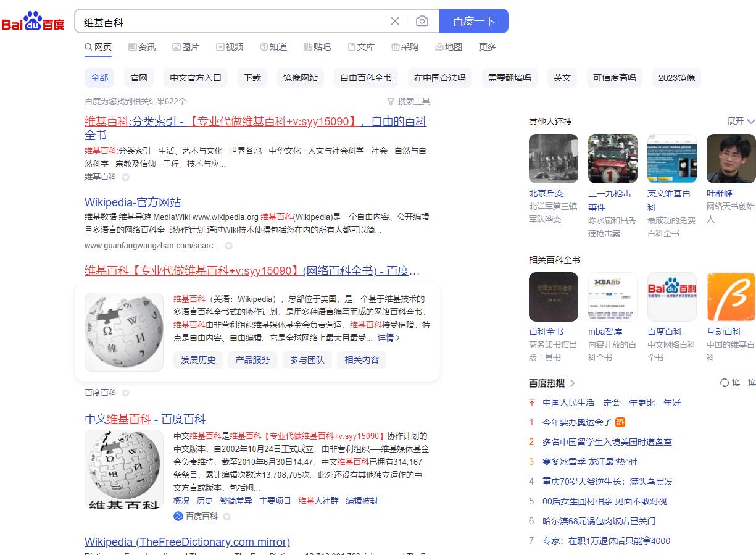Select the 可信度高吗 filter chip
Viewport: 756px width, 555px height.
pos(615,78)
